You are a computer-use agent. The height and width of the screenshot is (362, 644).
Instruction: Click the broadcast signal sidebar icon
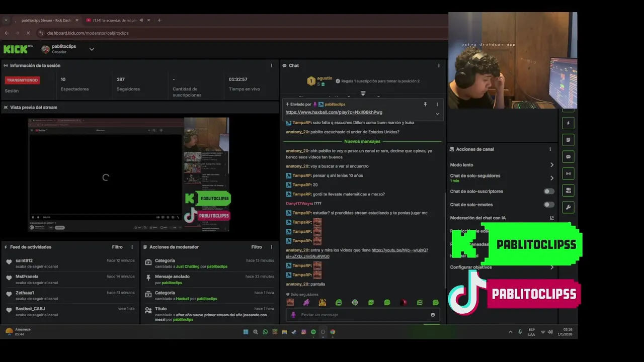(x=568, y=173)
